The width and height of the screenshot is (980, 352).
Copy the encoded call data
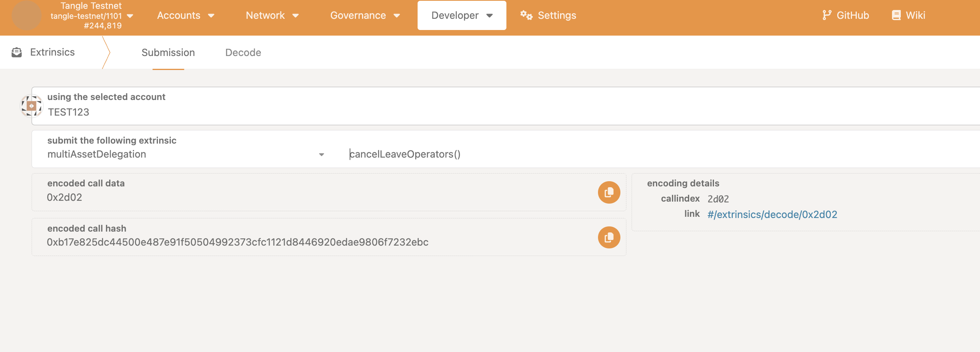pyautogui.click(x=609, y=192)
